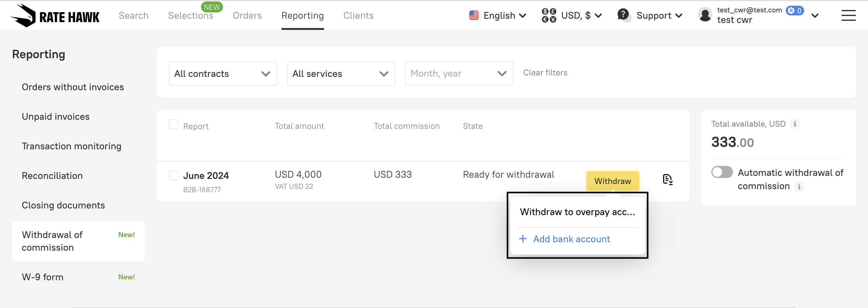Open the All contracts dropdown

click(223, 74)
